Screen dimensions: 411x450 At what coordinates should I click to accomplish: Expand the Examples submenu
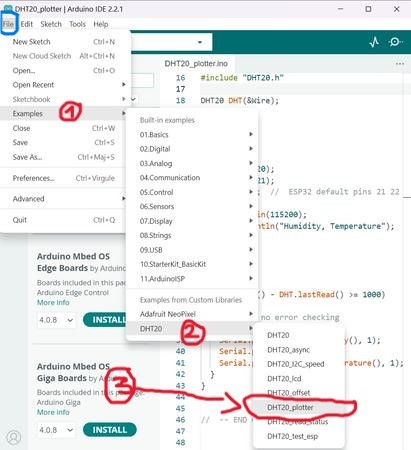coord(63,113)
